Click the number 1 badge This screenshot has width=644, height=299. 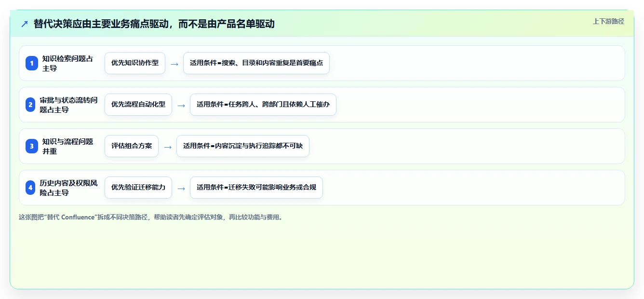pos(31,63)
